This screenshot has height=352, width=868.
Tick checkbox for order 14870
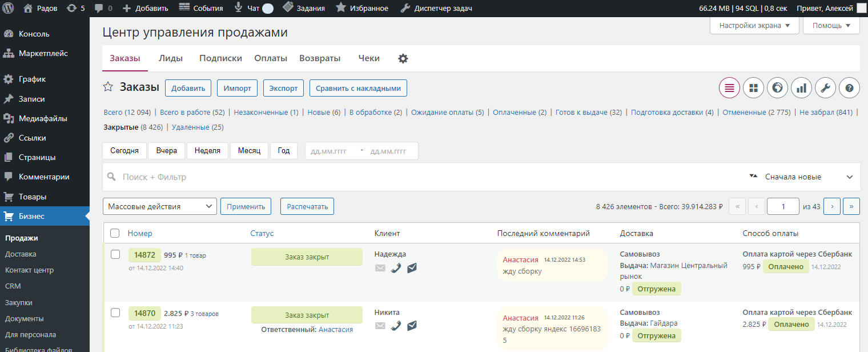115,313
